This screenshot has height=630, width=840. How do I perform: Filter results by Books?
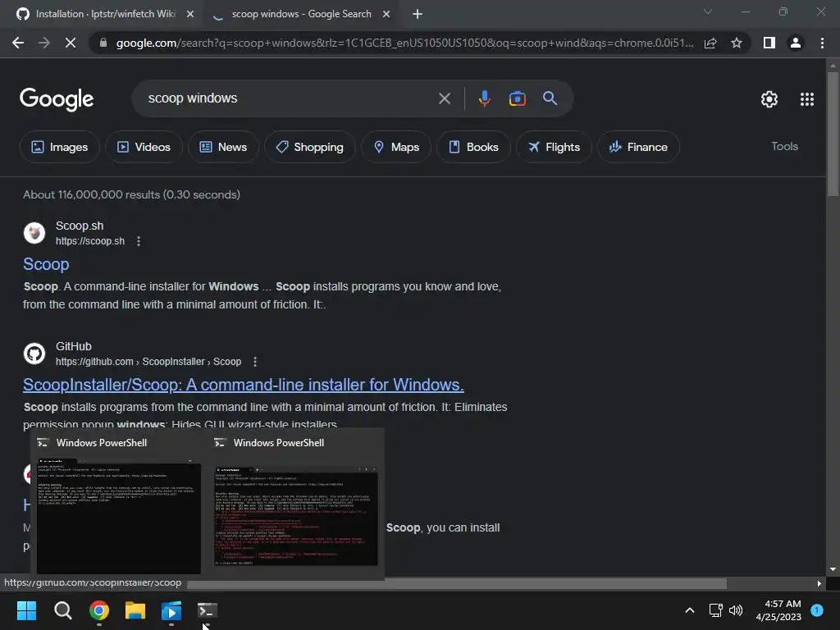click(x=473, y=147)
